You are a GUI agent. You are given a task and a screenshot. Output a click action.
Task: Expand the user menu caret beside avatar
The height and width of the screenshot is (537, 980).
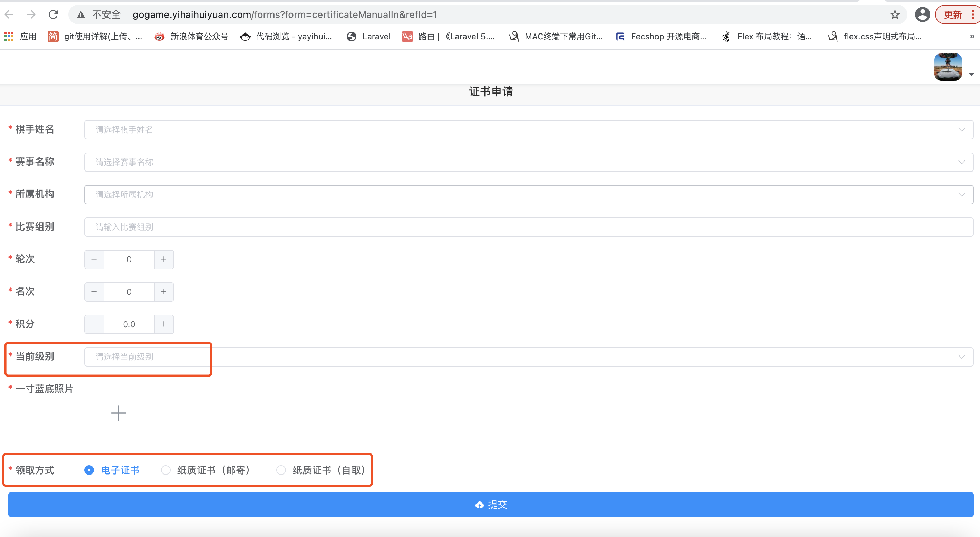(x=971, y=75)
